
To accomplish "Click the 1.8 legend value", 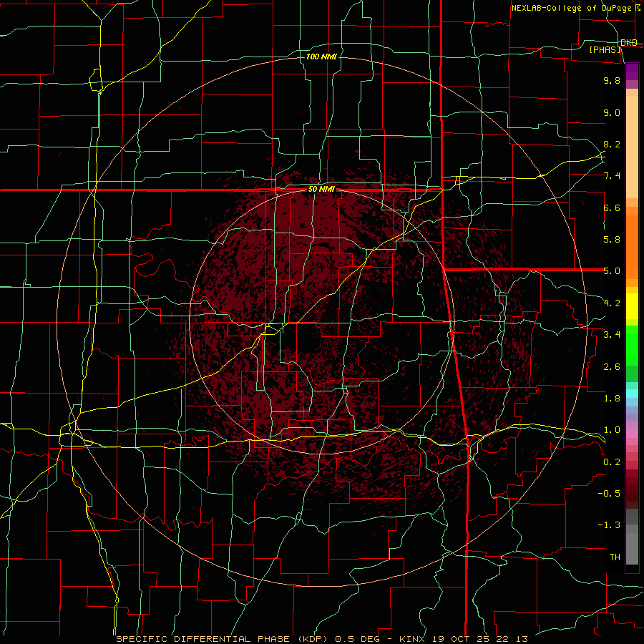I will click(612, 399).
